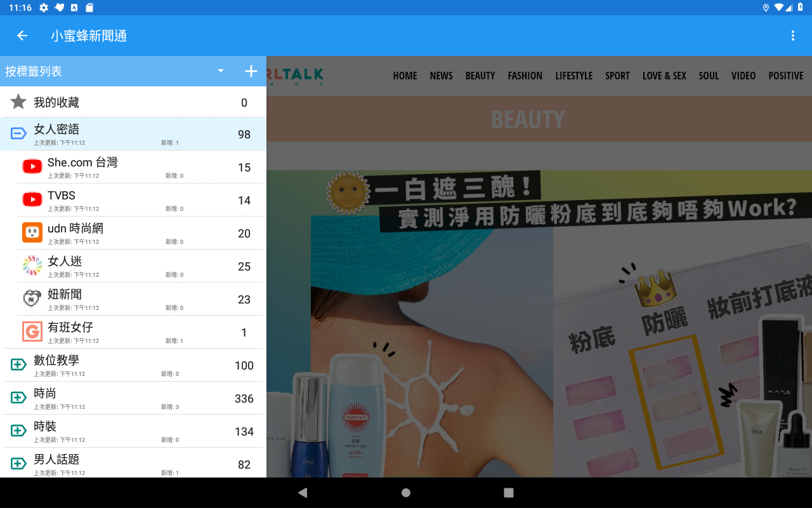The image size is (812, 508).
Task: Tap the SD card status bar icon
Action: (x=89, y=8)
